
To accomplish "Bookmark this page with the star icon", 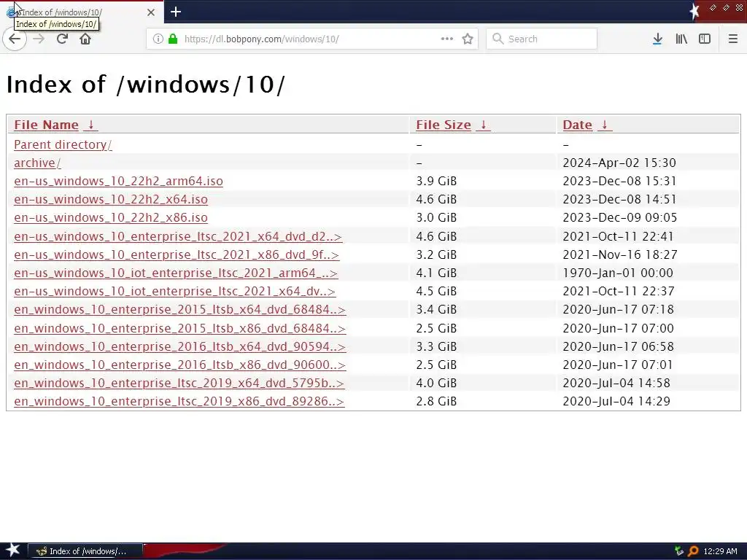I will pos(468,39).
